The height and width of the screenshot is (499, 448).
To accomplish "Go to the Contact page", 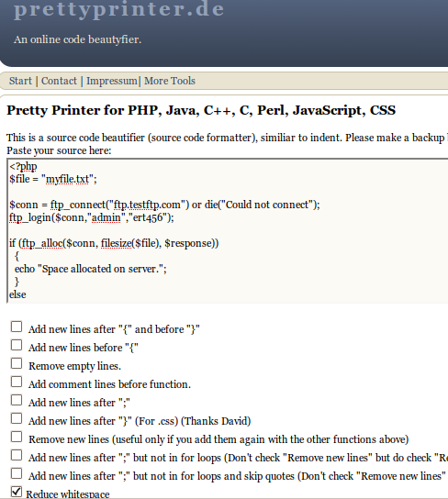I will (x=60, y=81).
